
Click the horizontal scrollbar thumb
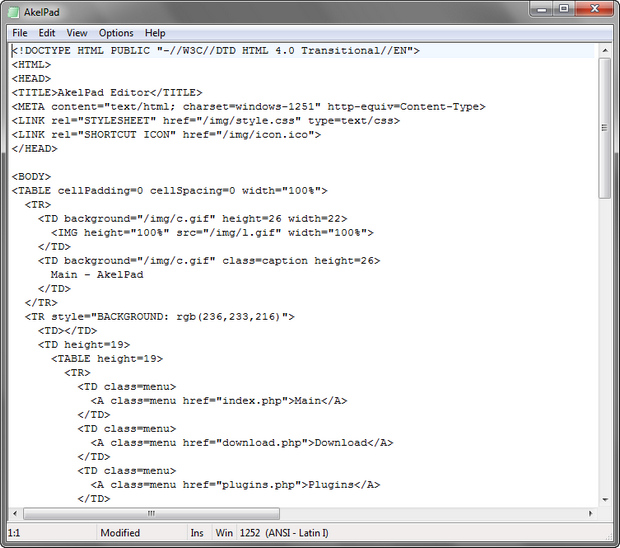point(151,514)
